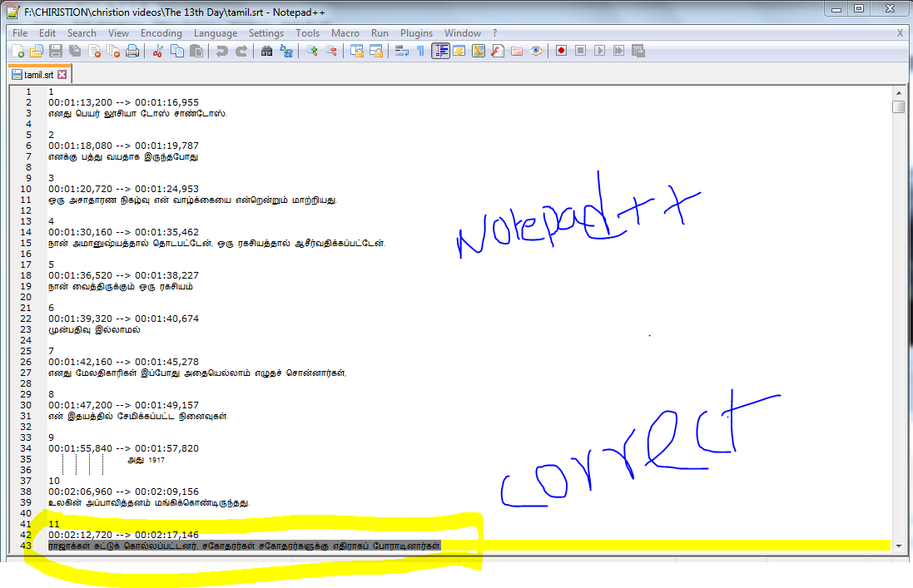Open the Window menu
Screen dimensions: 913x588
[462, 33]
